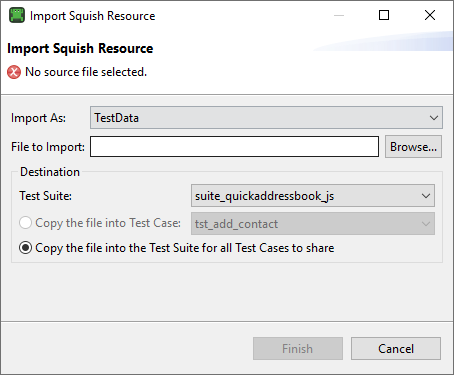Viewport: 454px width, 375px height.
Task: Maximize the Import Squish Resource dialog
Action: click(x=384, y=15)
